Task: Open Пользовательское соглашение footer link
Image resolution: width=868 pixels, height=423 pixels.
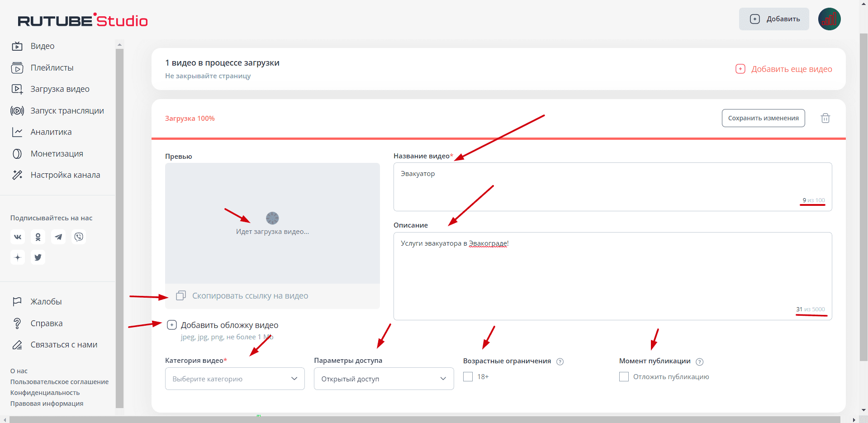Action: [x=60, y=382]
